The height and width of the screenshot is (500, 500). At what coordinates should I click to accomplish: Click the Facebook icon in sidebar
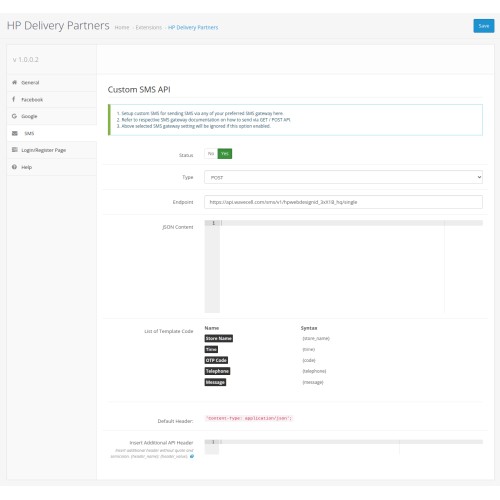pos(14,99)
